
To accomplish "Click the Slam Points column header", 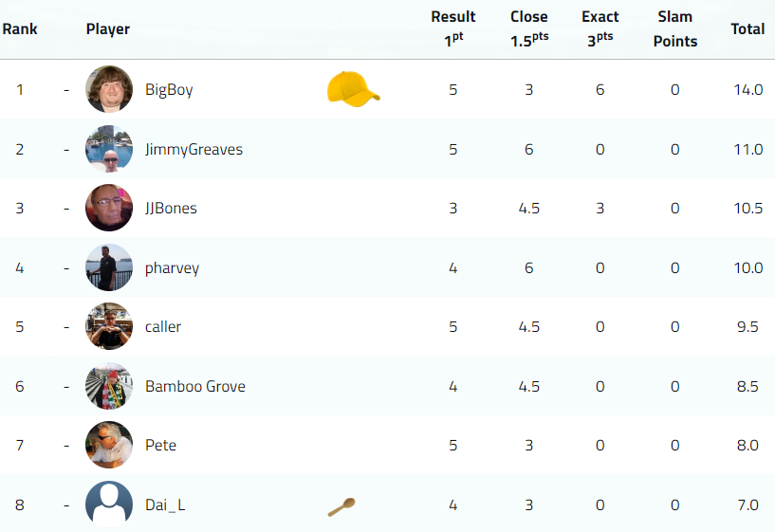I will click(675, 28).
